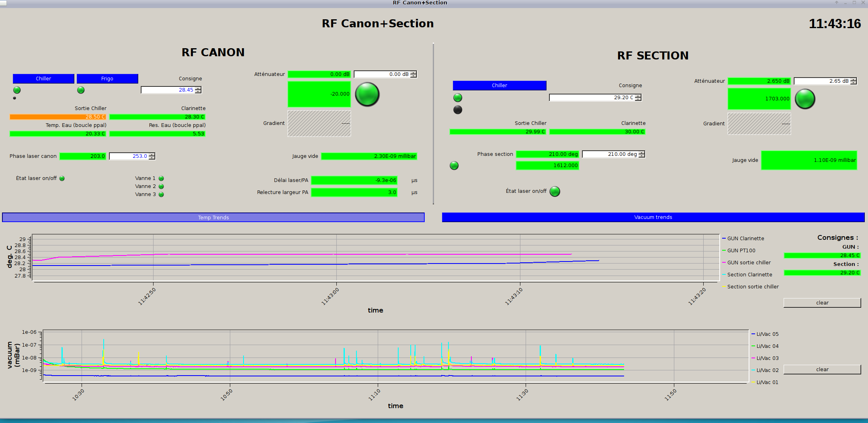The height and width of the screenshot is (423, 868).
Task: Toggle the dark LED under RF Section Chiller
Action: pos(458,110)
